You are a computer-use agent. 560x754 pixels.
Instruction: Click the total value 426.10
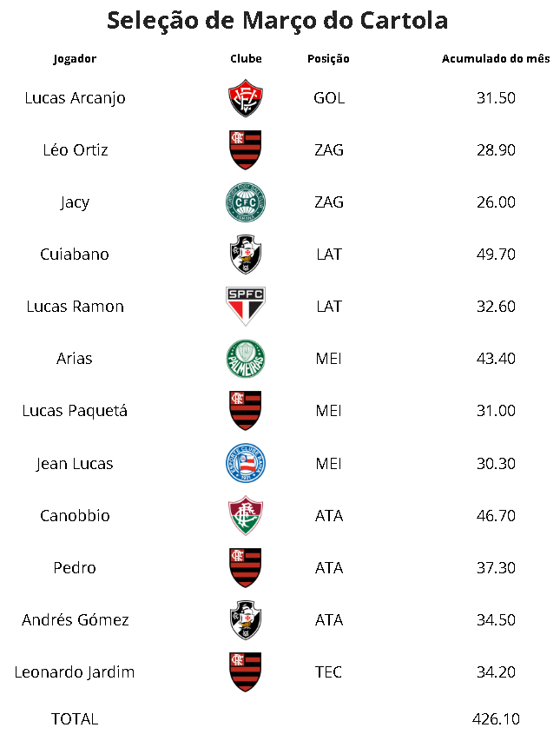click(496, 719)
